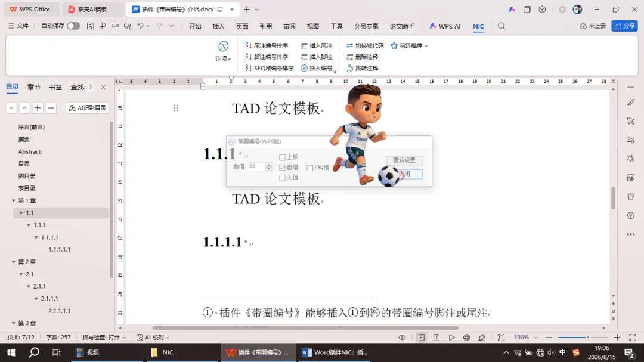Viewport: 644px width, 362px height.
Task: Click the zoom slider handle
Action: click(x=588, y=338)
